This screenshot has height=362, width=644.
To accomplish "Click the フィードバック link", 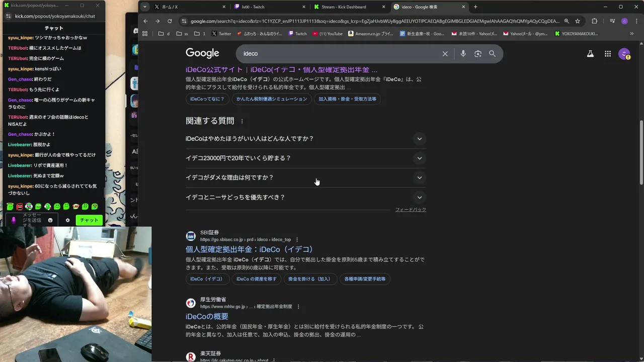I will tap(411, 210).
